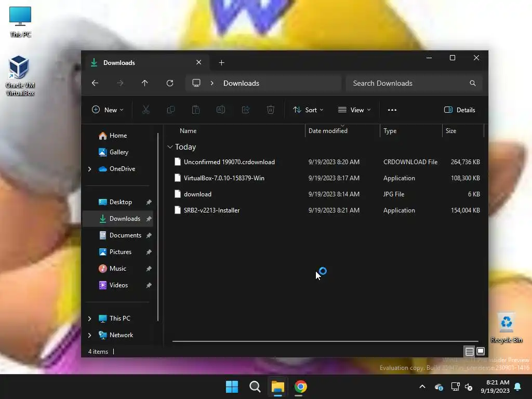The width and height of the screenshot is (532, 399).
Task: Click the Share icon in toolbar
Action: tap(246, 110)
